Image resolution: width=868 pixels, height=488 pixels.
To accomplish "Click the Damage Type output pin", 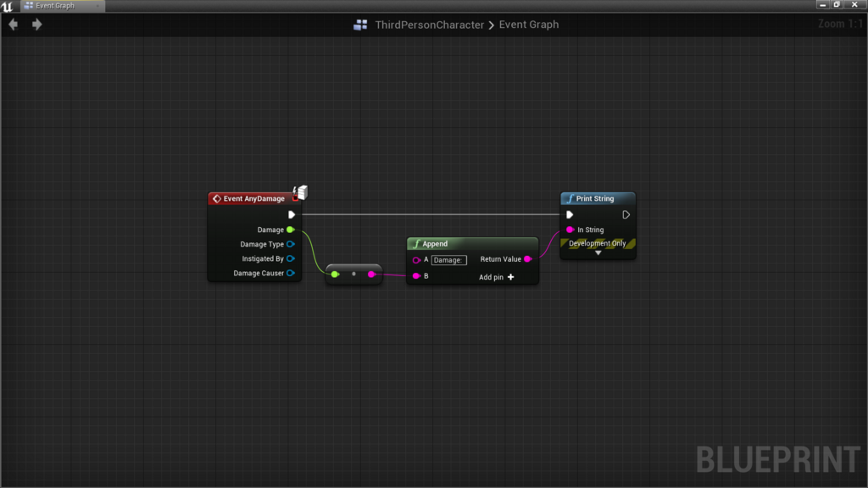I will click(x=290, y=244).
